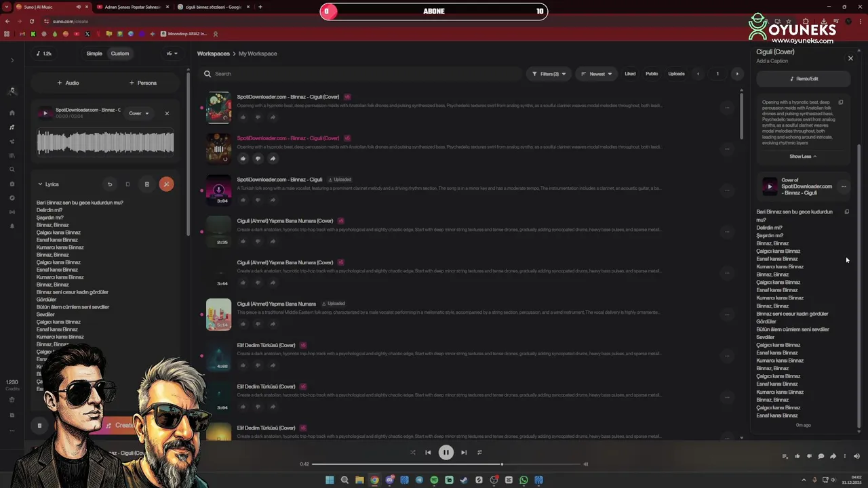Open comments from player bar
This screenshot has width=868, height=488.
[x=821, y=456]
